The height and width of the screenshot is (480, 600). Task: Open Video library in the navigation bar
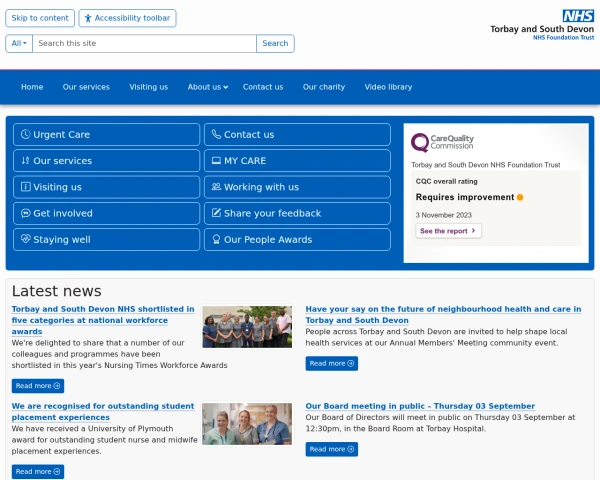click(388, 87)
